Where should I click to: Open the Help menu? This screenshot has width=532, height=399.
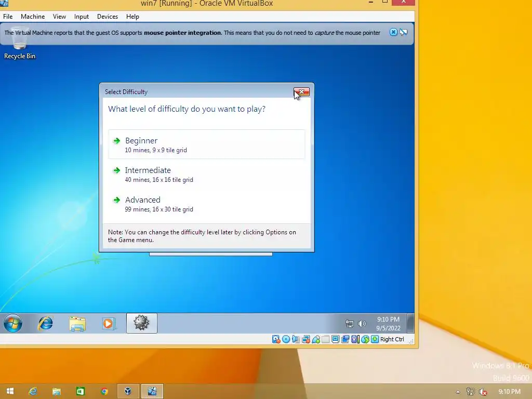(132, 17)
